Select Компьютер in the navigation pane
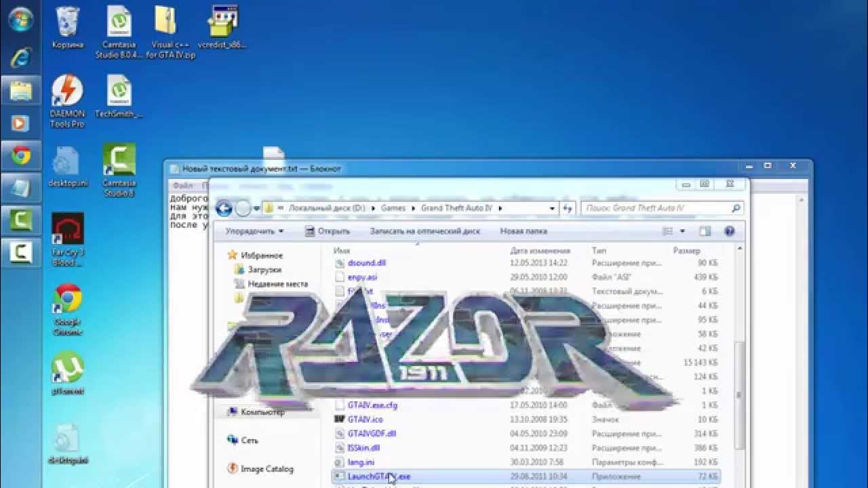The width and height of the screenshot is (868, 488). pos(256,412)
